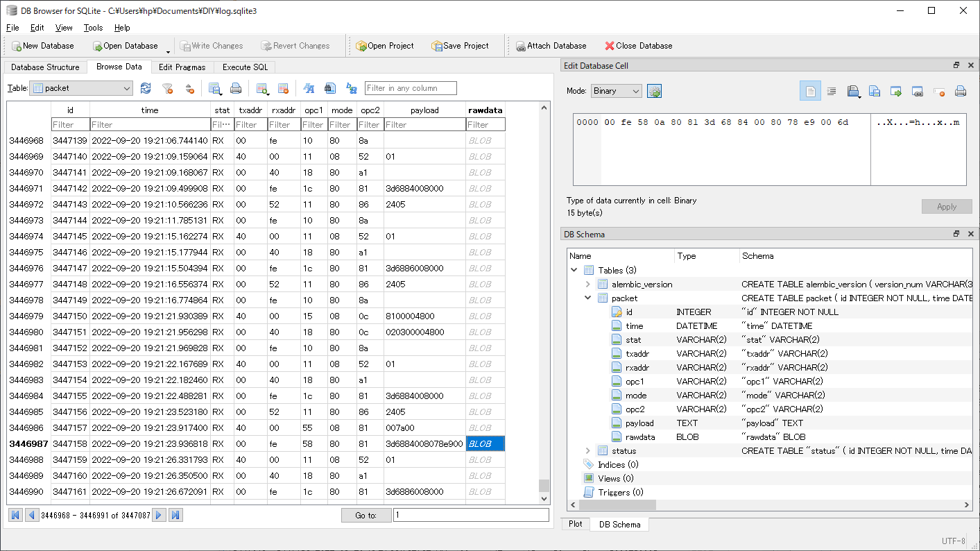Screen dimensions: 980x551
Task: Select the Triggers (0) schema entry
Action: click(620, 492)
